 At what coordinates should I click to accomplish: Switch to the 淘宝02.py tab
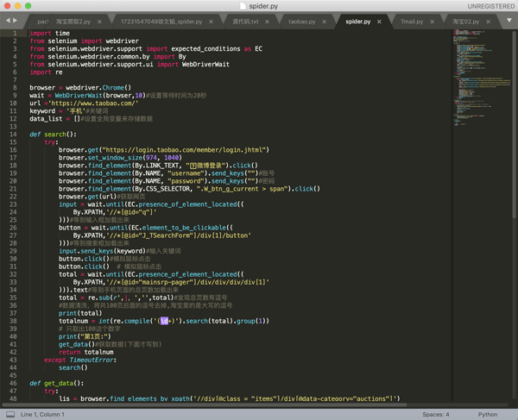466,22
